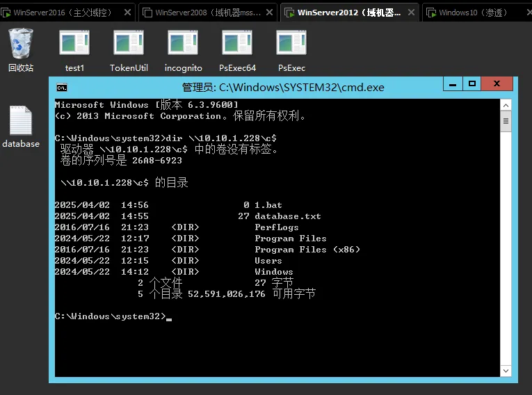Close the WinServer2012 tab
Screen dimensions: 532x395
(x=411, y=13)
